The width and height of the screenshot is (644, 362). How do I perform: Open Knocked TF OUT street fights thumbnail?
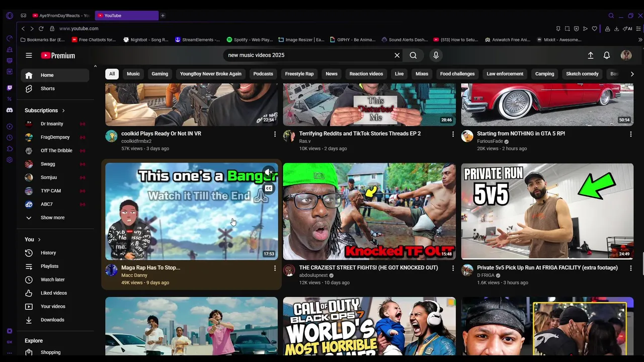point(369,211)
